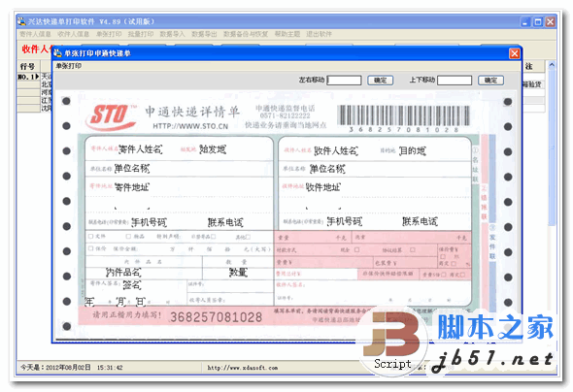Click the STO logo on the waybill

[x=112, y=116]
